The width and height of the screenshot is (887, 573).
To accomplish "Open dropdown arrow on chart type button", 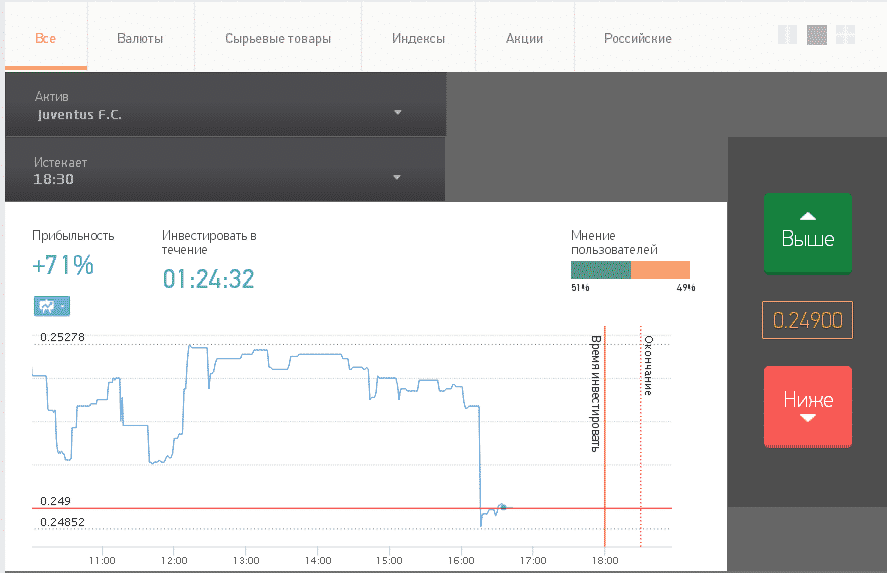I will coord(63,307).
